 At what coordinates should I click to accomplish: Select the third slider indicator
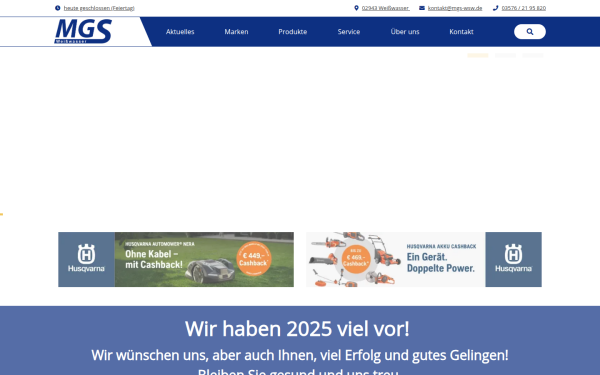pos(533,55)
